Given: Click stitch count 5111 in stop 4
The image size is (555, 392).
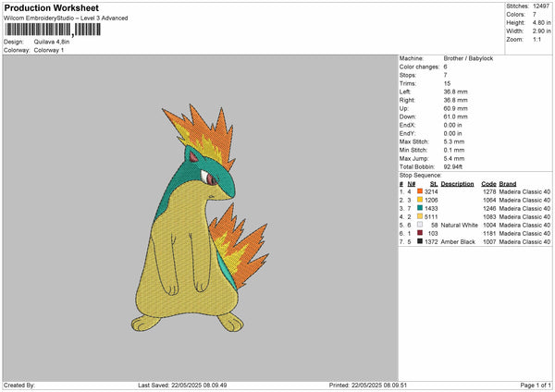Looking at the screenshot, I should [431, 217].
